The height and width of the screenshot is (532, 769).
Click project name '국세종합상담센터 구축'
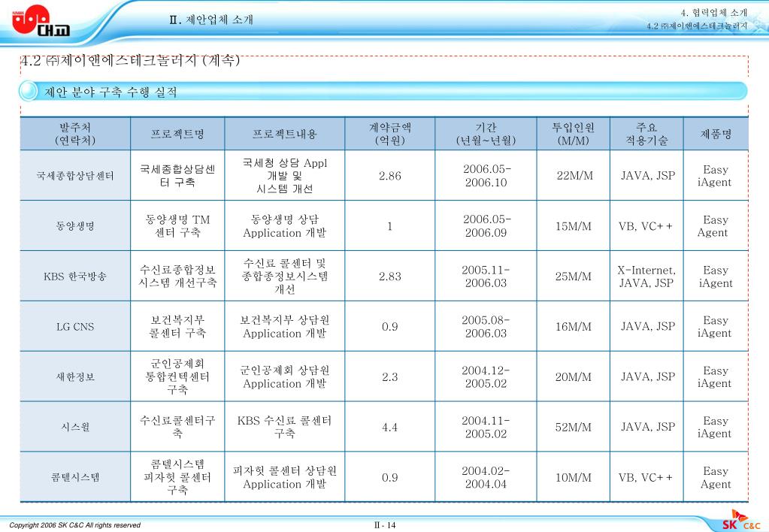pos(177,176)
